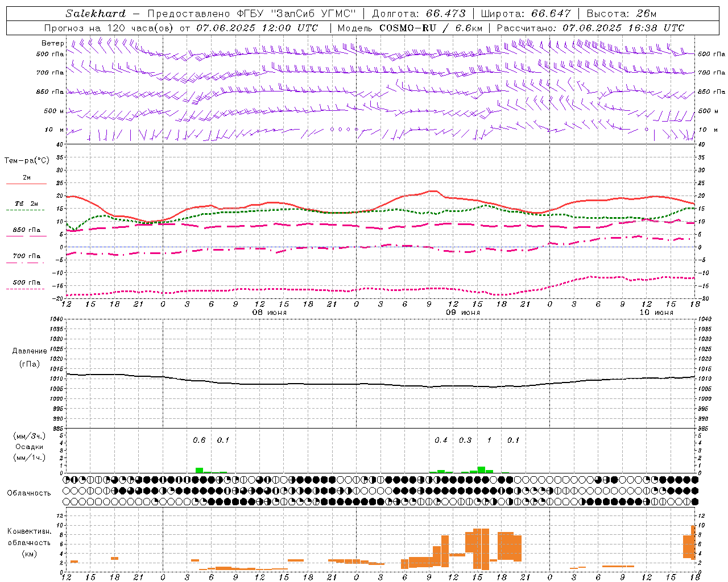
Task: Click "Прогноз на 120 часа(ов)" forecast text
Action: (x=109, y=28)
